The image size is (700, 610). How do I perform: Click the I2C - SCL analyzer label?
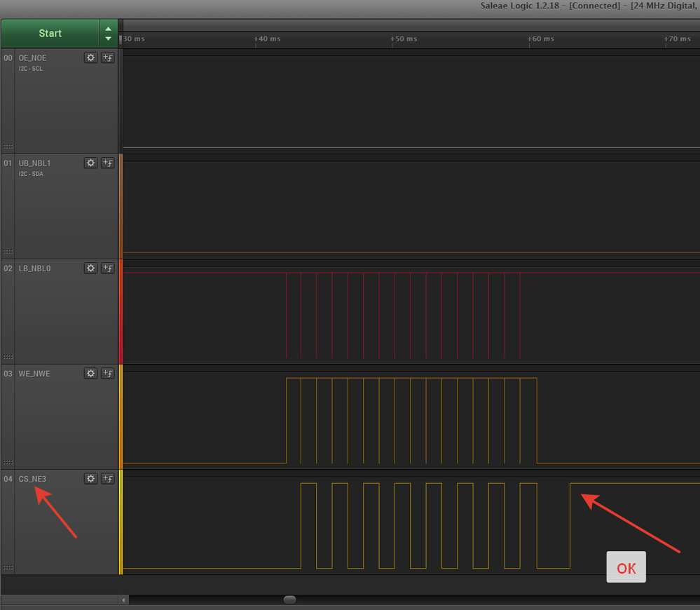click(31, 69)
